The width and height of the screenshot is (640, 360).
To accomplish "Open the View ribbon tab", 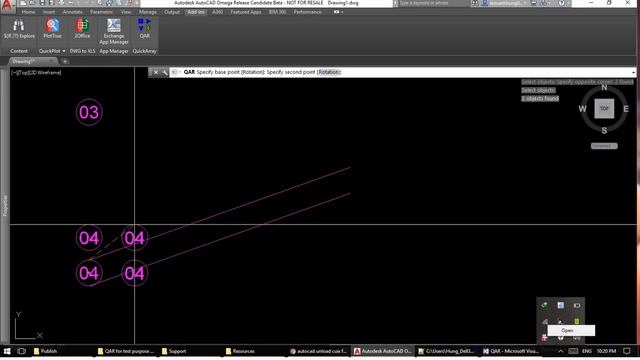I will [126, 12].
